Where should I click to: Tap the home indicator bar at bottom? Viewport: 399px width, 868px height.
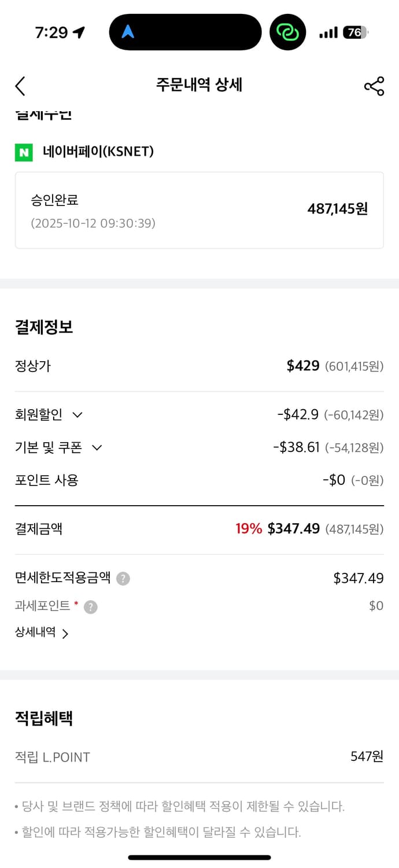(x=199, y=857)
